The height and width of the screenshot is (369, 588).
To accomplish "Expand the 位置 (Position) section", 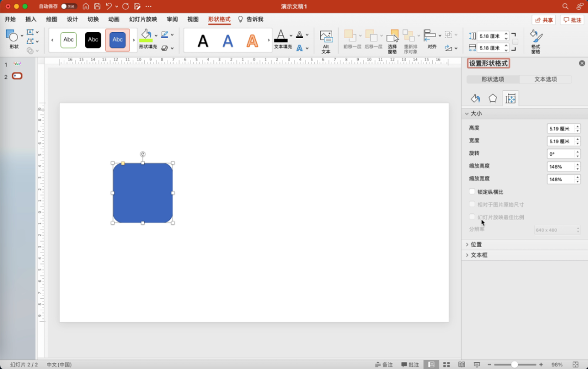I will coord(476,244).
